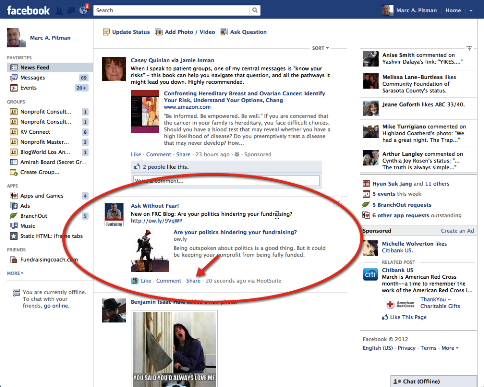Image resolution: width=484 pixels, height=387 pixels.
Task: Click the ow.ly short URL link
Action: 156,221
